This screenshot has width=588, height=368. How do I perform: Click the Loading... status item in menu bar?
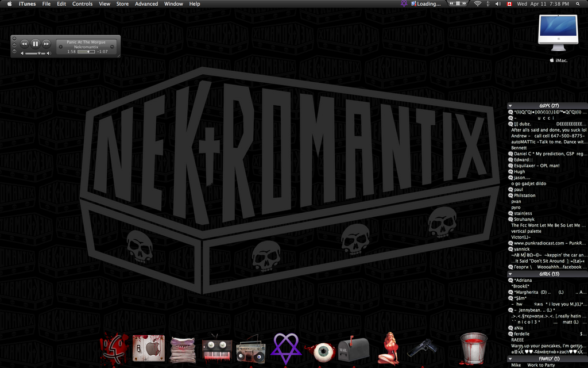click(x=426, y=4)
